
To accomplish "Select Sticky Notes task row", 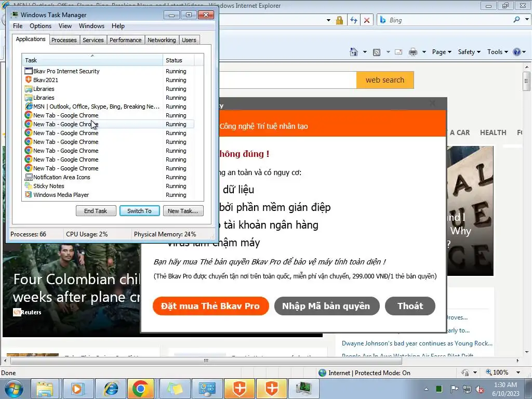I will tap(109, 186).
